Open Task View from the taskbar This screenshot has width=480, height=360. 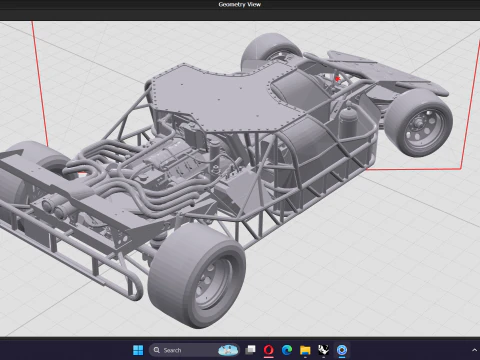coord(250,350)
